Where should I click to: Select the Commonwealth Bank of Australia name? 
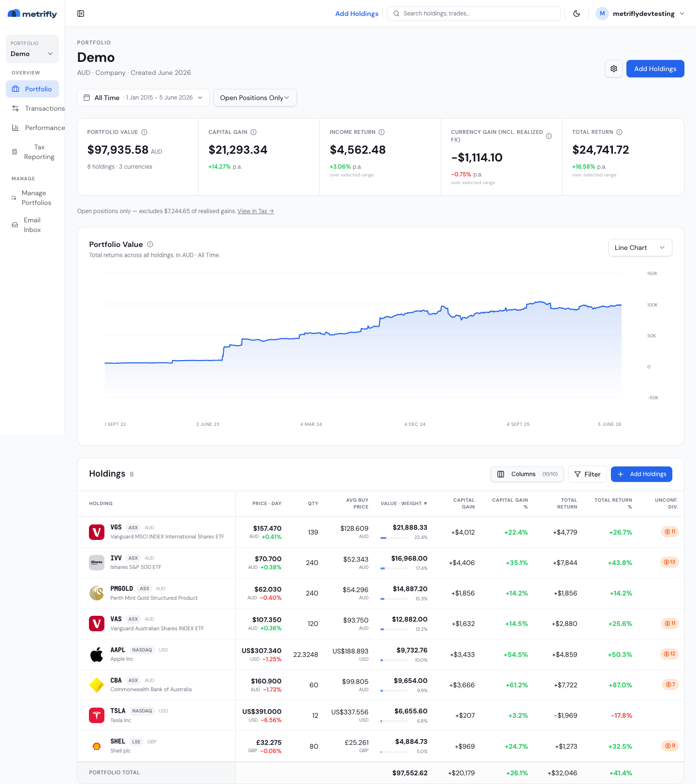coord(151,690)
